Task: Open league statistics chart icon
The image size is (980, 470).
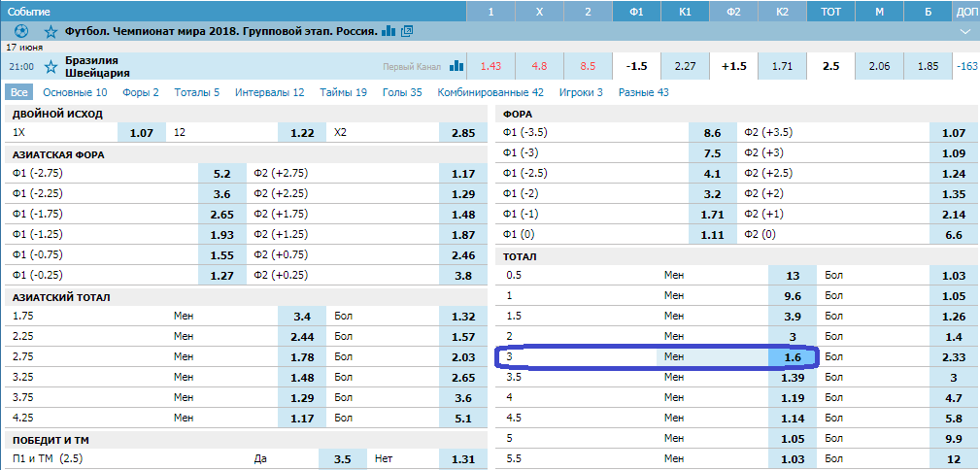Action: 389,30
